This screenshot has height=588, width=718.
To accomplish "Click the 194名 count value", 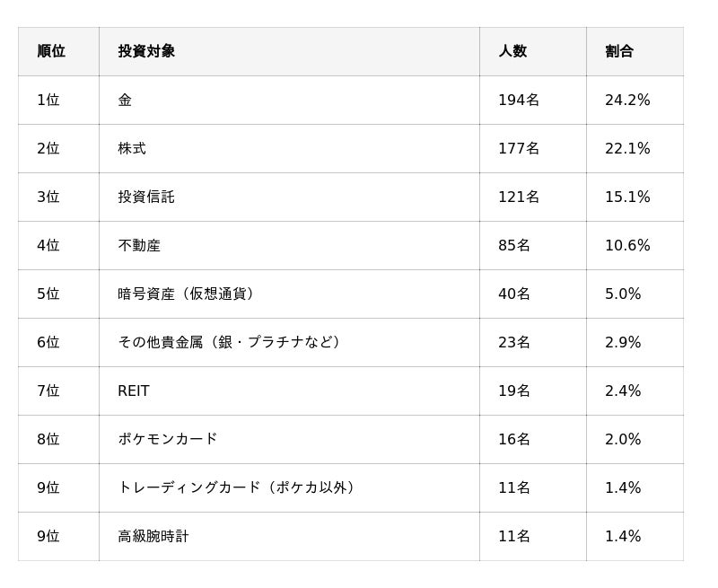I will (x=519, y=100).
